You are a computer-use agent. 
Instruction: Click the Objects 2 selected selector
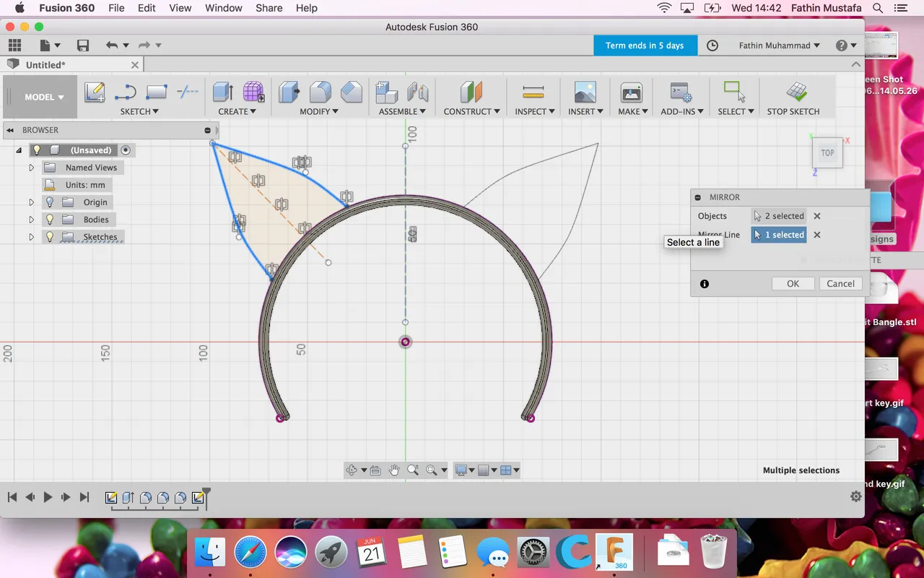pos(779,216)
